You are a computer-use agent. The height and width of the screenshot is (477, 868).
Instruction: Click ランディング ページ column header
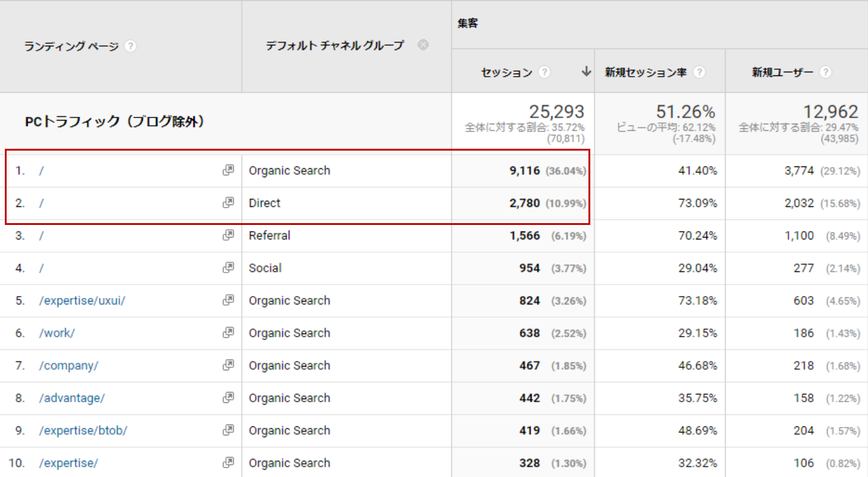point(71,46)
